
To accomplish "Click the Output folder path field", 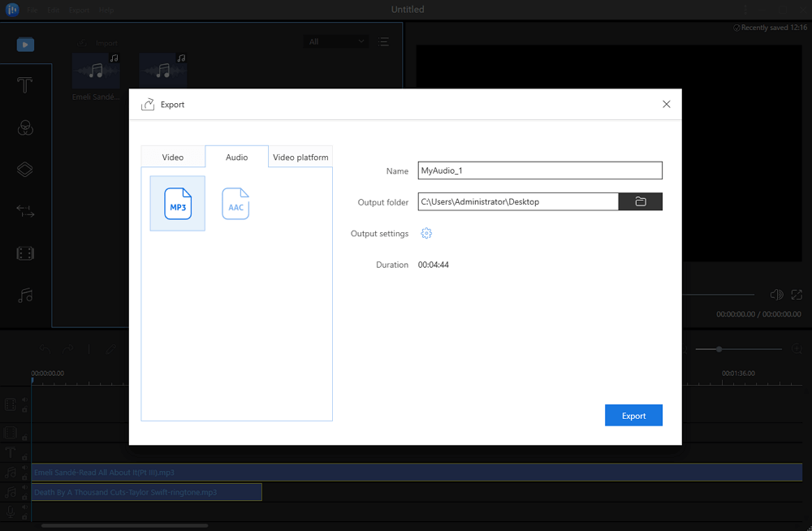I will pos(518,201).
